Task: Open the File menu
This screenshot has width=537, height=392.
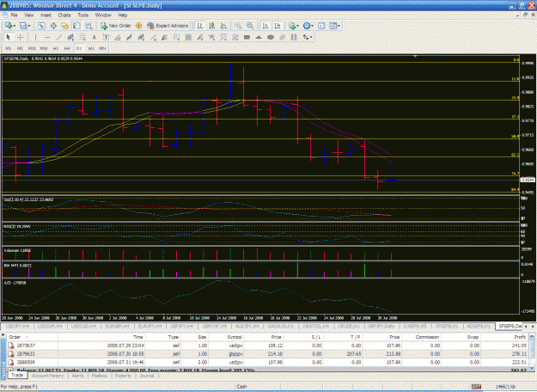Action: [14, 15]
